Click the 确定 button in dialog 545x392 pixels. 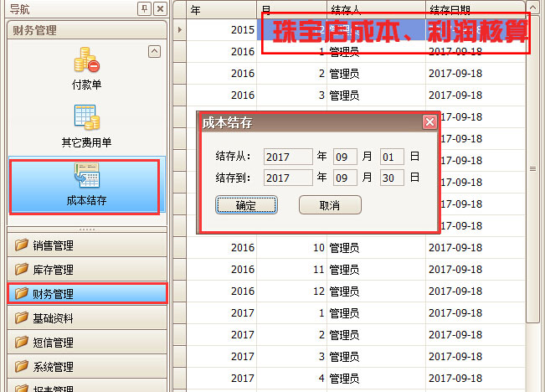click(x=246, y=205)
